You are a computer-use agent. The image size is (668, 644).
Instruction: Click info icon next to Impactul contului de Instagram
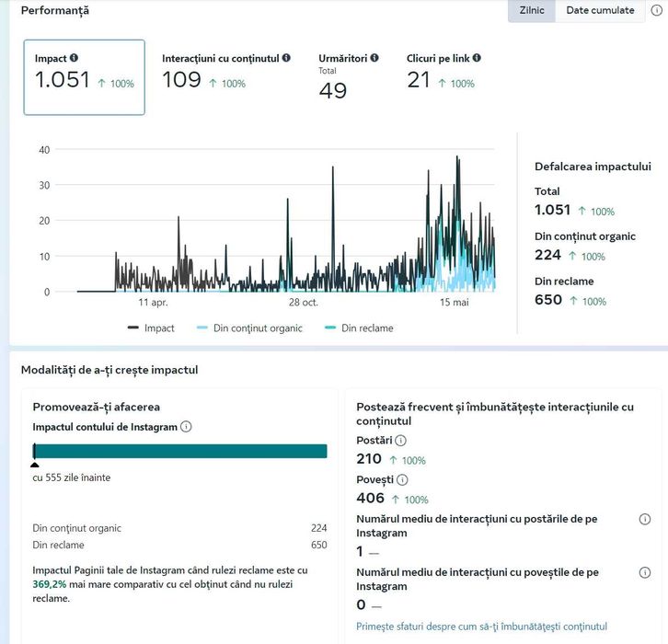[x=186, y=427]
